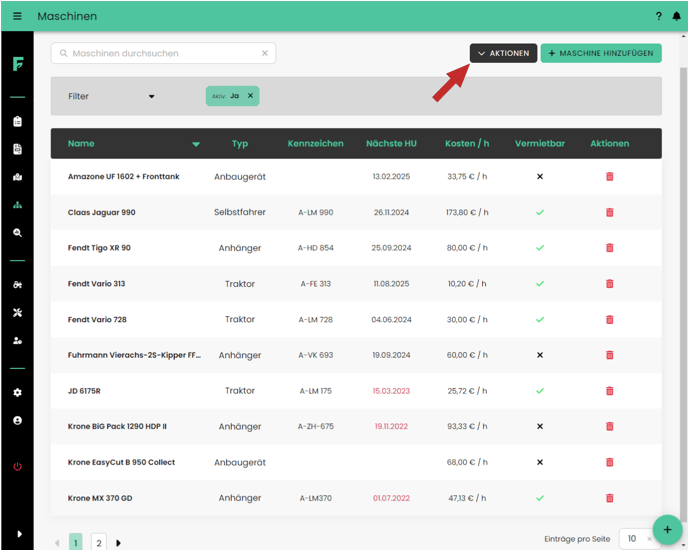Open the Filter dropdown

[x=111, y=96]
